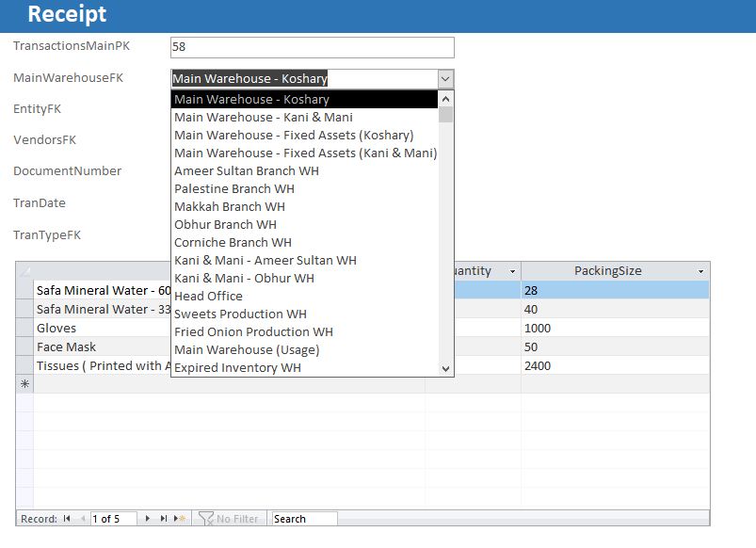The height and width of the screenshot is (548, 756).
Task: Create new blank record icon
Action: tap(180, 519)
